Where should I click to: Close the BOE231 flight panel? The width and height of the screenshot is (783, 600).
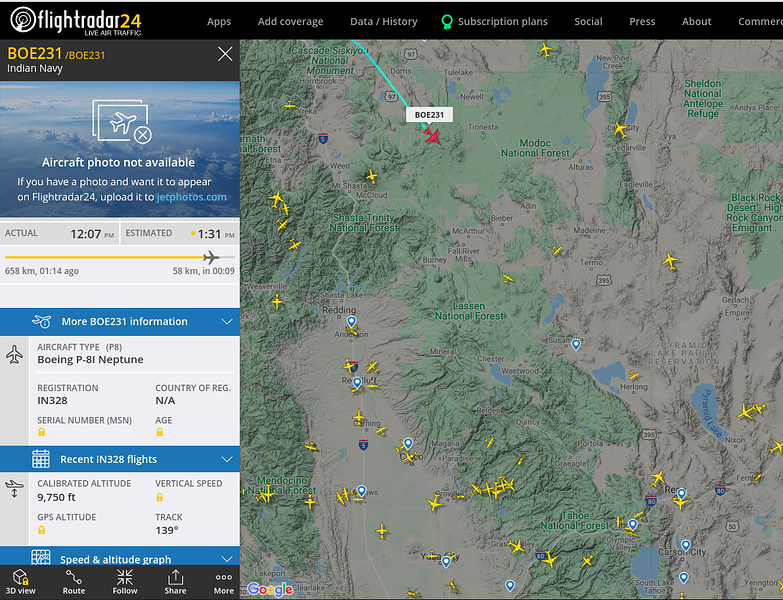pyautogui.click(x=225, y=54)
